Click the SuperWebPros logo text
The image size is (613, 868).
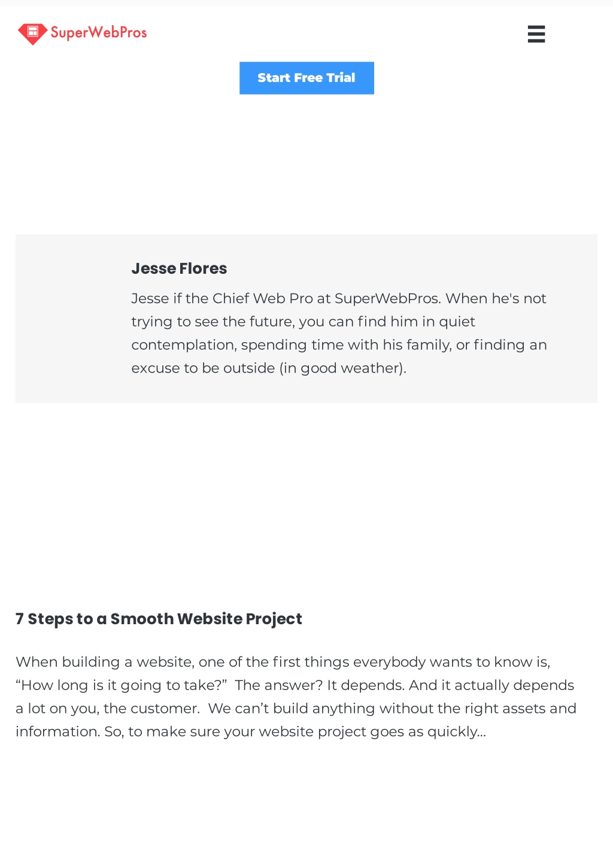coord(99,32)
